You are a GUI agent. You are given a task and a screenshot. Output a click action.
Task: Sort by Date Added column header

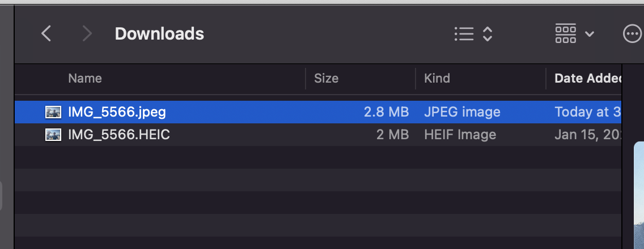pos(588,78)
